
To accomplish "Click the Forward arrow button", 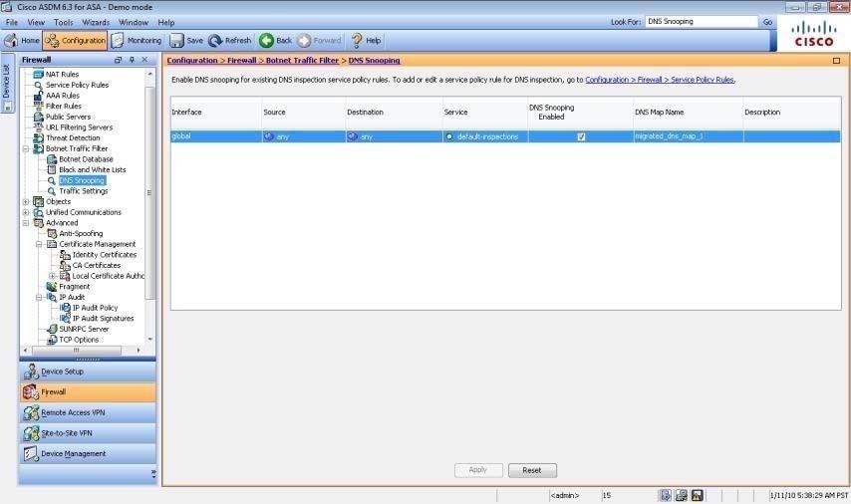I will 320,41.
